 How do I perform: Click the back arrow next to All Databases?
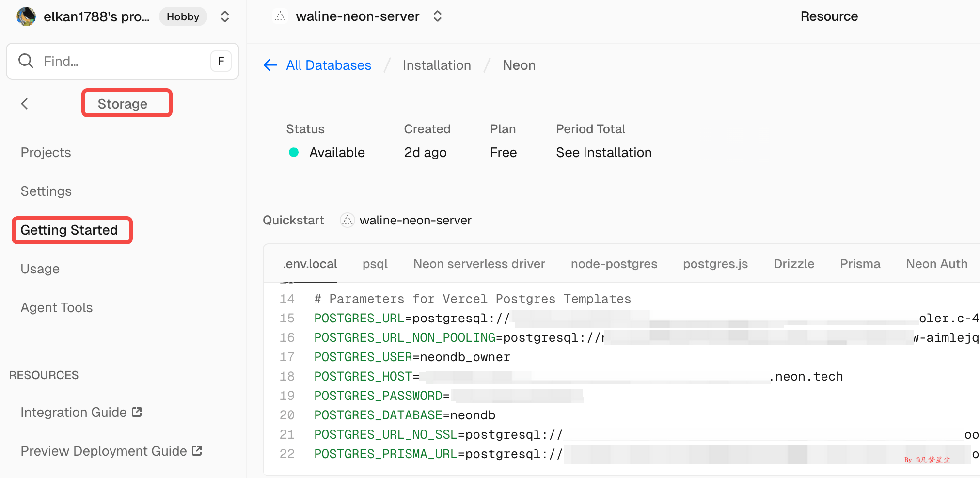tap(270, 65)
